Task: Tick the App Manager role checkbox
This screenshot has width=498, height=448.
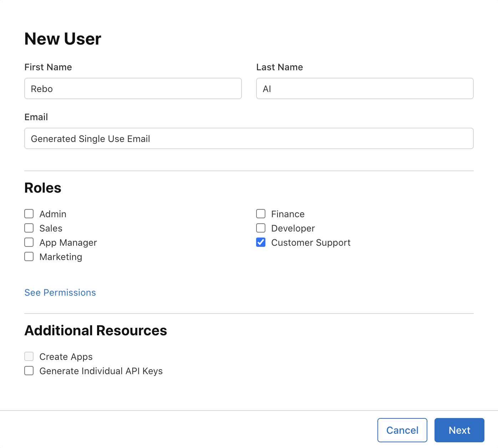Action: (29, 242)
